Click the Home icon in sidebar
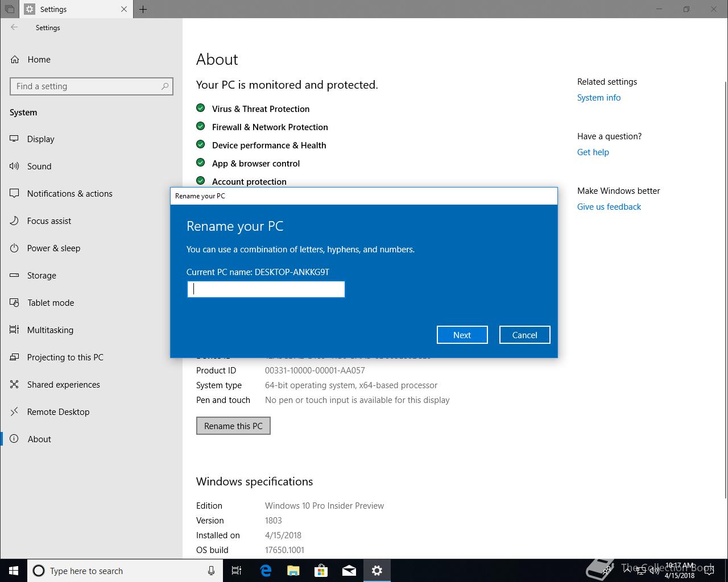 [x=15, y=60]
